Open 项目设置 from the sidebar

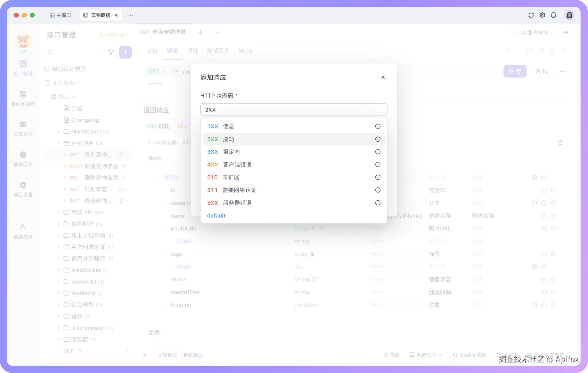coord(23,189)
